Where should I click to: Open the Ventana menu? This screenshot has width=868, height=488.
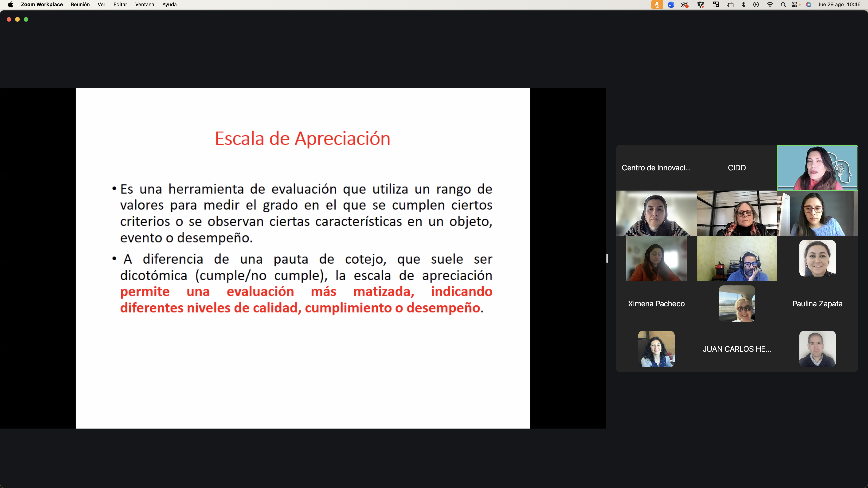pos(145,4)
